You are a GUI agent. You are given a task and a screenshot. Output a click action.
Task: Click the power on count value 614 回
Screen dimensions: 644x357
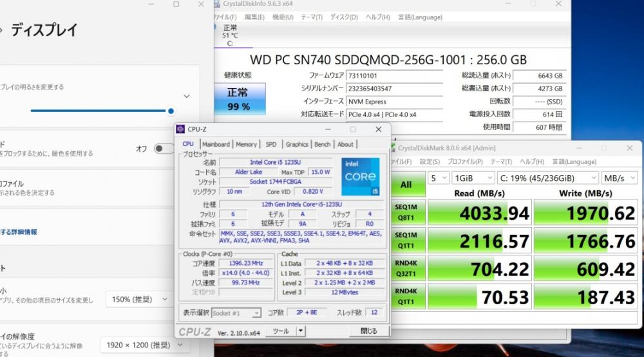(x=539, y=114)
